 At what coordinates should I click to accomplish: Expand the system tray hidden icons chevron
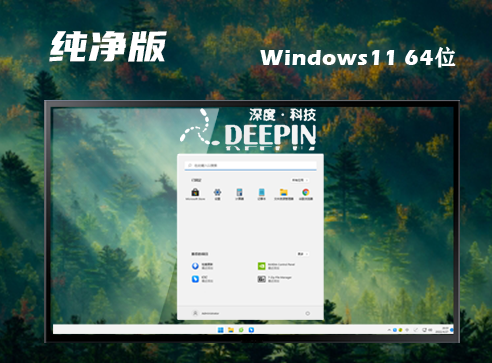click(x=389, y=330)
